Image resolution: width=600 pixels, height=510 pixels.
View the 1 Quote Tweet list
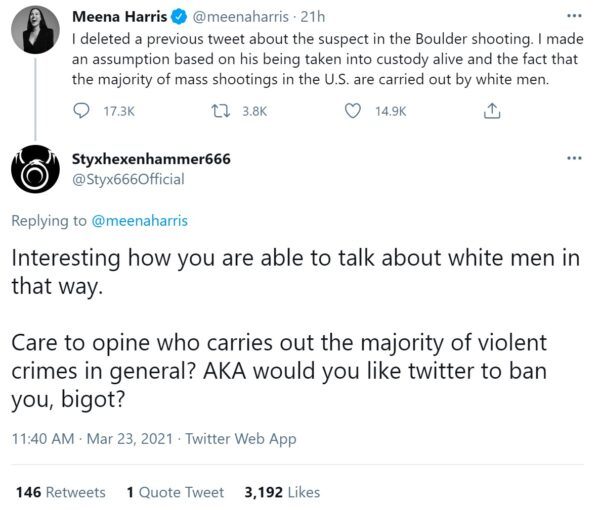[x=175, y=492]
